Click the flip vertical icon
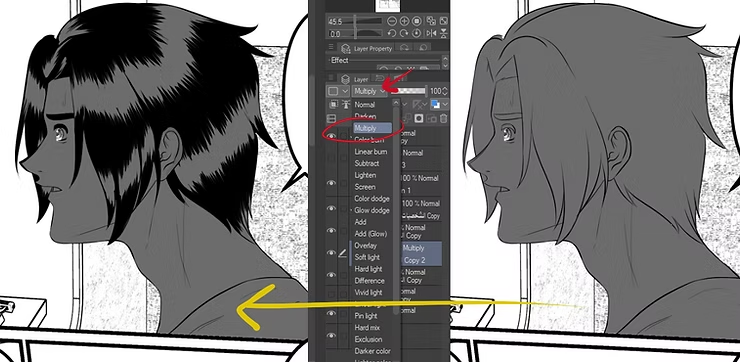The image size is (740, 362). click(x=444, y=33)
